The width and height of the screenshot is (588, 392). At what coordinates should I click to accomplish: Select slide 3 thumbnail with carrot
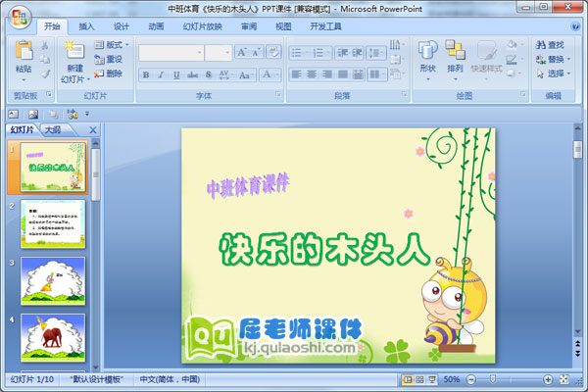(x=53, y=281)
